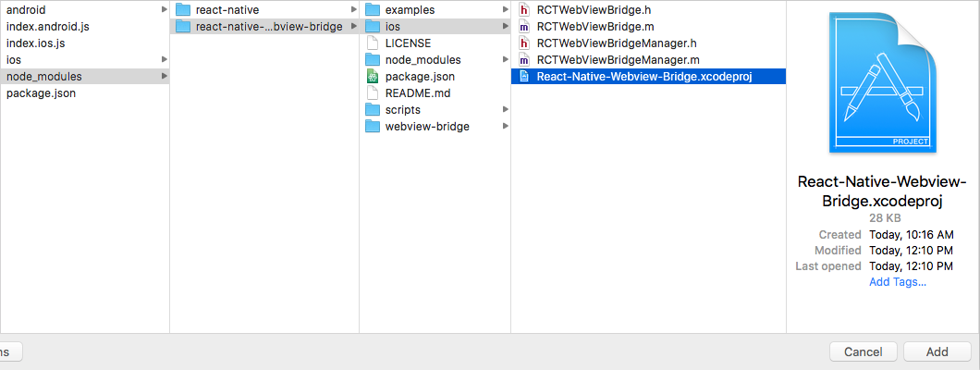Click the Add Tags link
980x370 pixels.
point(898,282)
